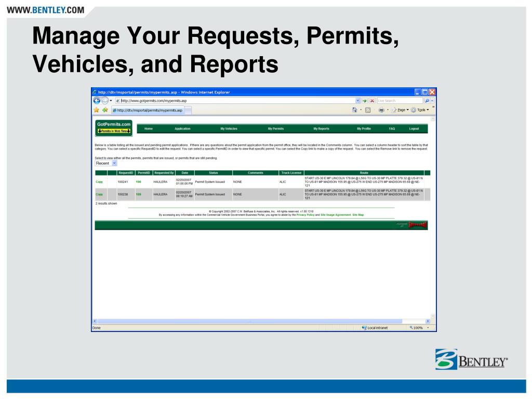Click the horizontal scrollbar left arrow

[x=95, y=321]
